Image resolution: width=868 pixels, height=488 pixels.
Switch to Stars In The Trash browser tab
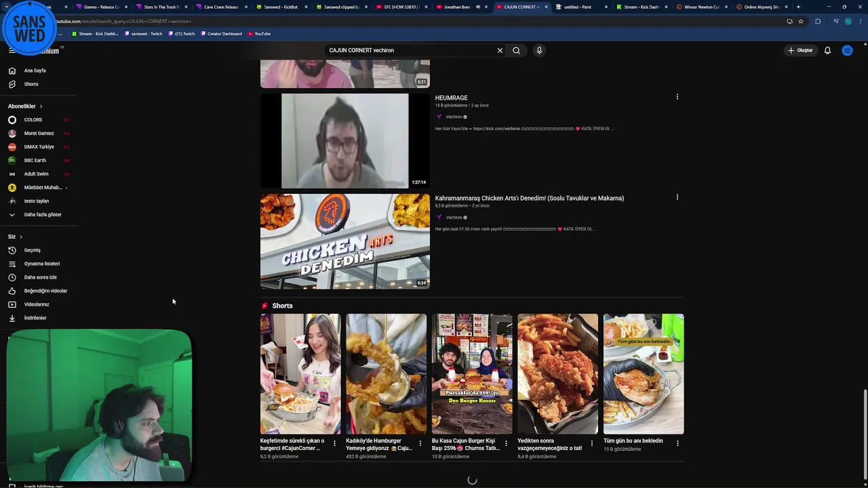161,7
